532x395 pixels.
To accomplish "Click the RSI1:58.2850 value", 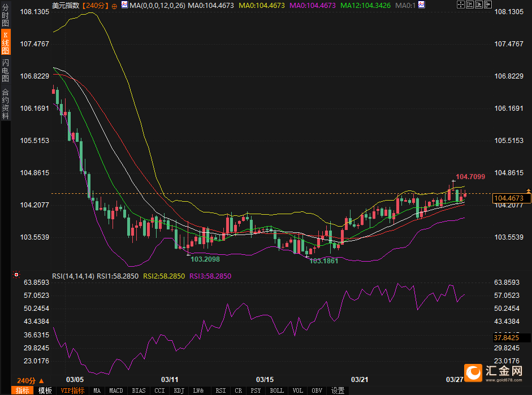I will click(118, 276).
